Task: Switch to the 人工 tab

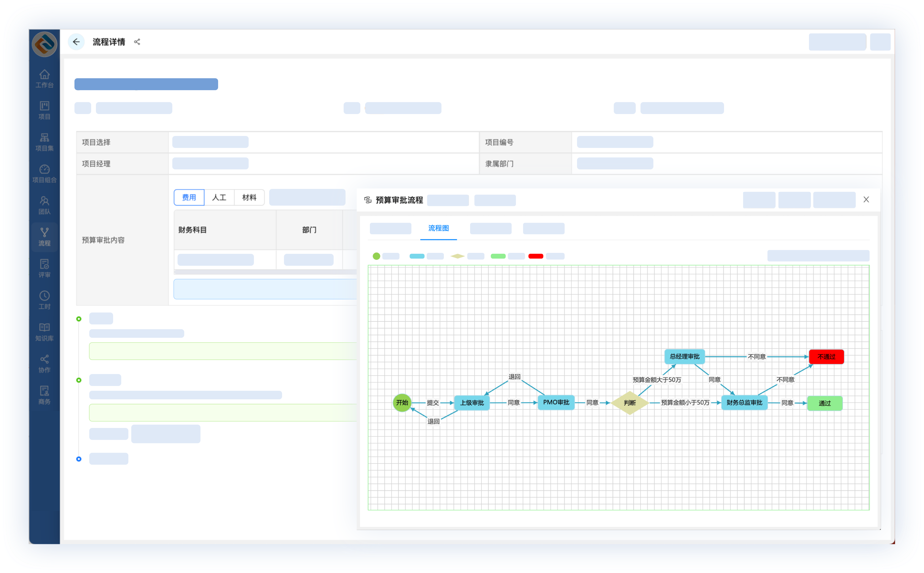Action: pyautogui.click(x=219, y=198)
